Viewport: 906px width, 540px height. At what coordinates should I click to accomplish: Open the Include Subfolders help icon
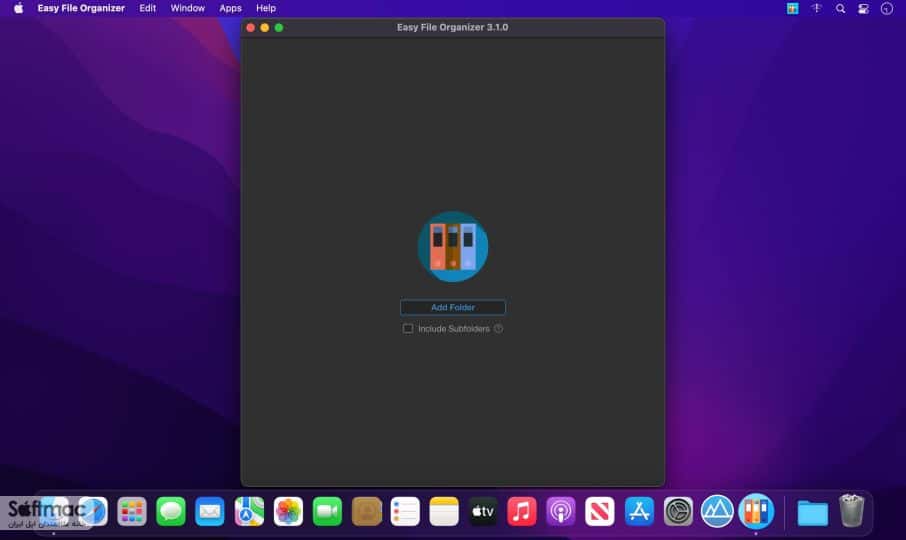tap(498, 329)
